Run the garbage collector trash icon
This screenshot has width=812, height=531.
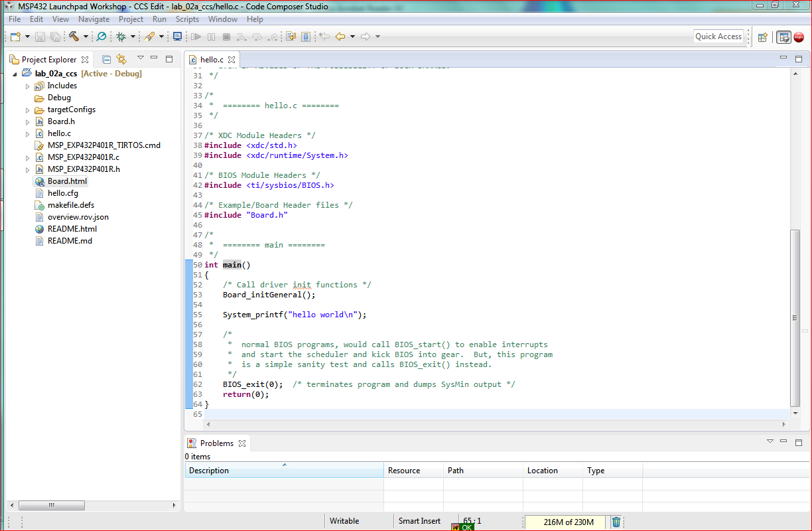coord(616,522)
